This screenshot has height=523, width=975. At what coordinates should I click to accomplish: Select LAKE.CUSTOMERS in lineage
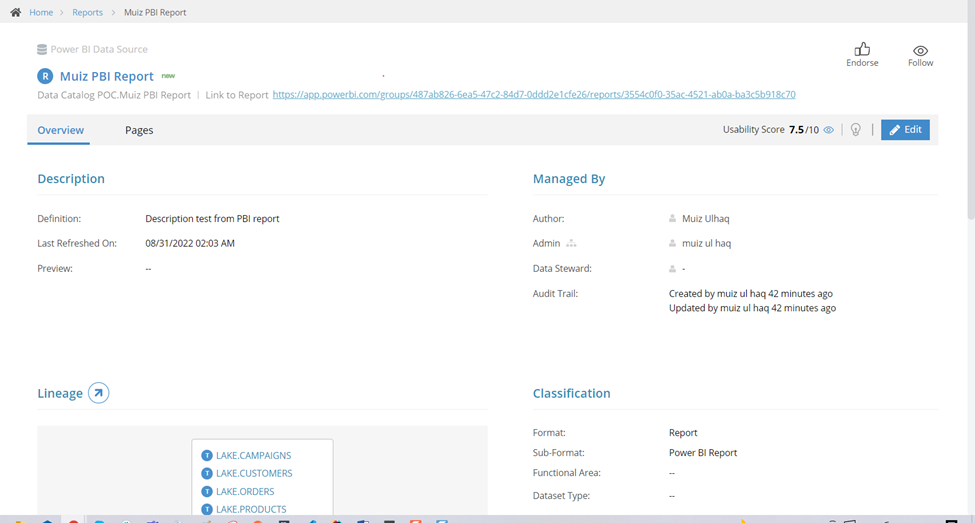[x=254, y=473]
